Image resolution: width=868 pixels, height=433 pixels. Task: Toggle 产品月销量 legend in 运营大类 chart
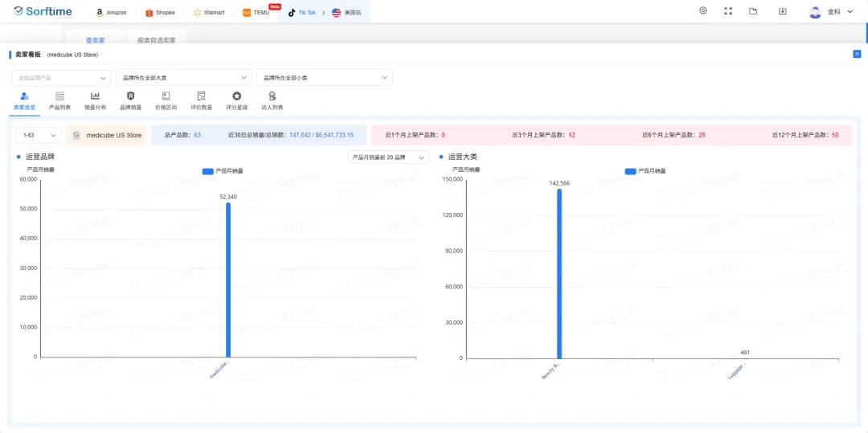tap(645, 171)
